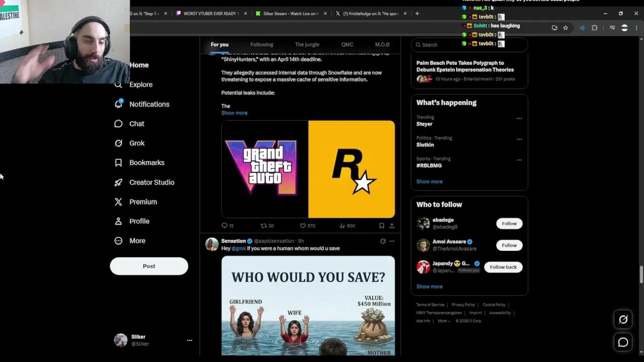The width and height of the screenshot is (644, 362).
Task: Switch to the QMC tab
Action: (x=347, y=45)
